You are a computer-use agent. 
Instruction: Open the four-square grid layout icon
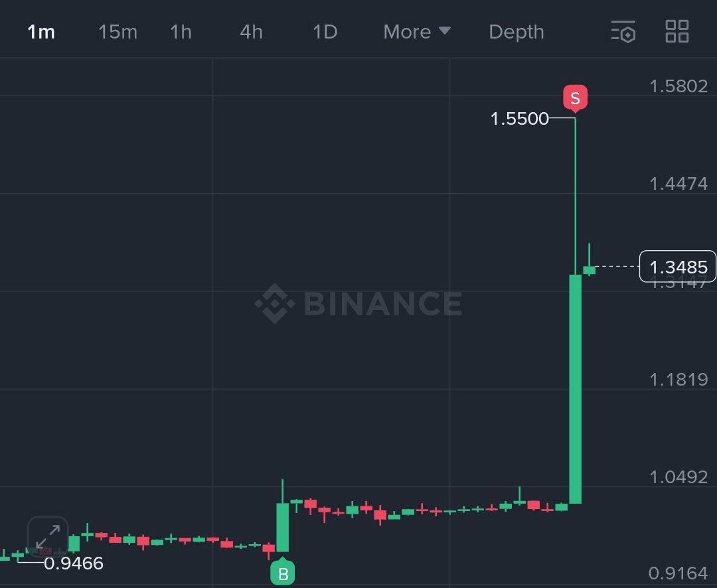(677, 31)
